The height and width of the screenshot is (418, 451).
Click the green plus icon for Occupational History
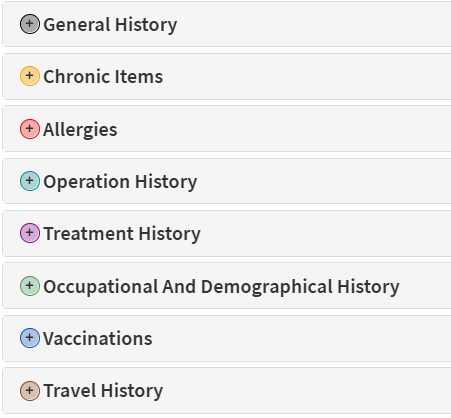[30, 286]
